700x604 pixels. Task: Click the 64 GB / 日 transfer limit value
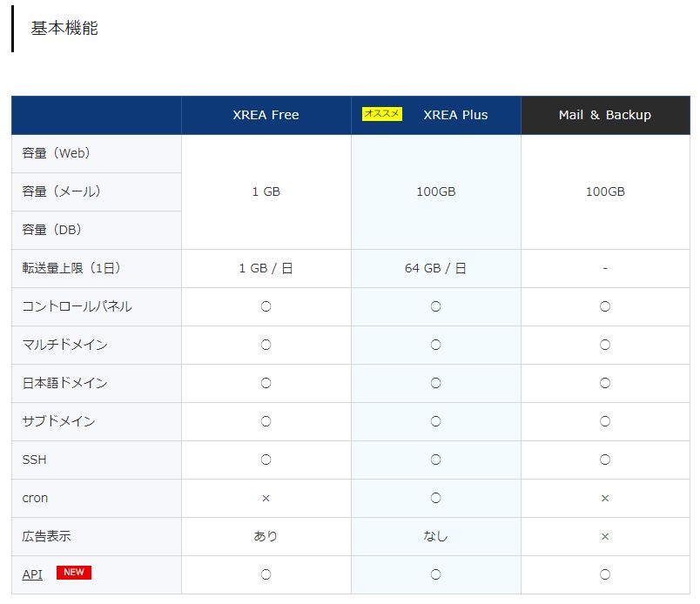click(x=435, y=268)
